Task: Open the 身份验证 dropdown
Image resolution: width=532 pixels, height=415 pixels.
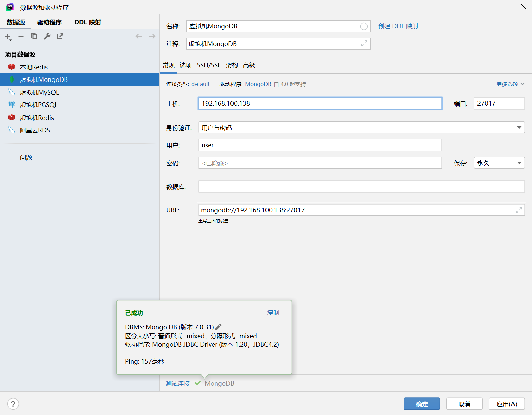Action: pyautogui.click(x=361, y=127)
